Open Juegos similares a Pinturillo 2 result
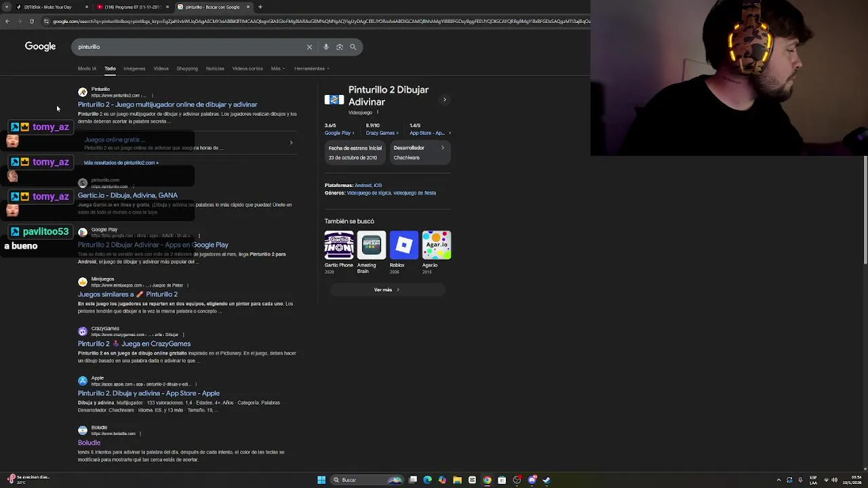 (127, 294)
